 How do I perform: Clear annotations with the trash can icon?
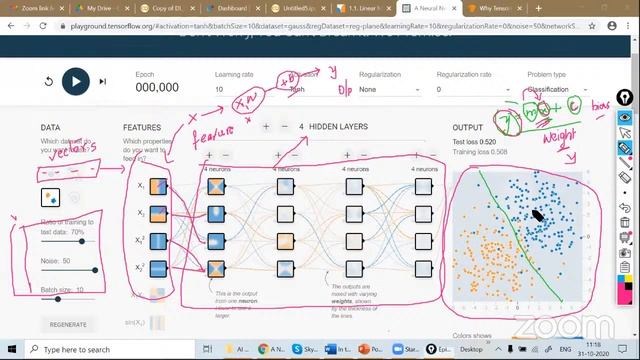[x=624, y=222]
